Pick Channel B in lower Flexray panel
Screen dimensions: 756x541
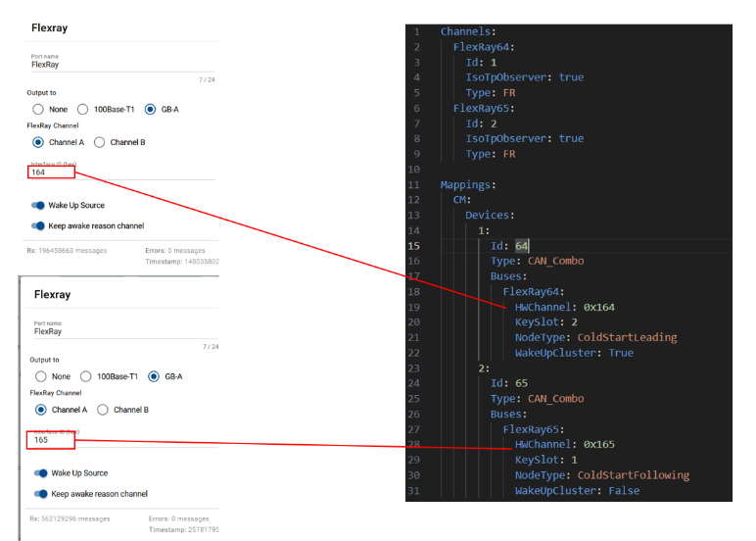tap(104, 410)
